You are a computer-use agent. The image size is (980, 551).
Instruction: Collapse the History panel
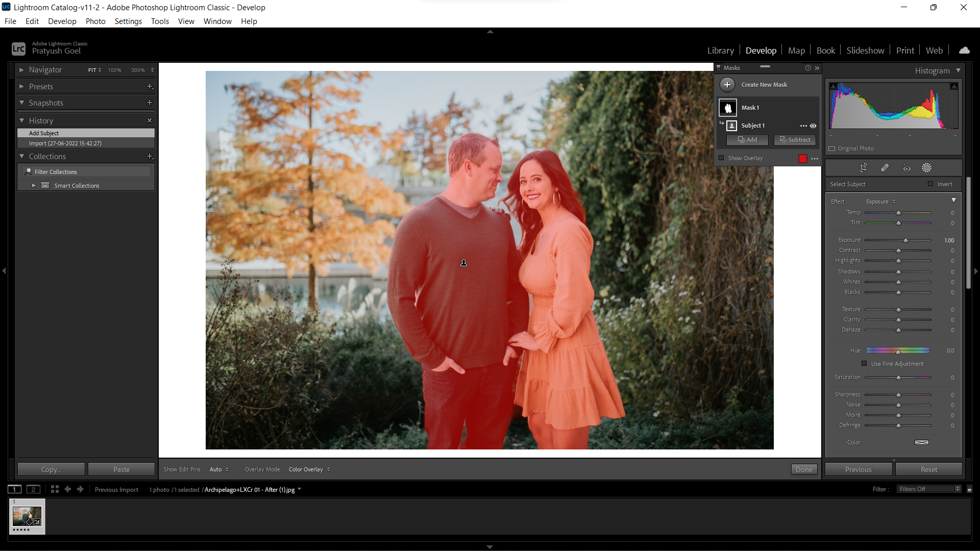[x=22, y=120]
